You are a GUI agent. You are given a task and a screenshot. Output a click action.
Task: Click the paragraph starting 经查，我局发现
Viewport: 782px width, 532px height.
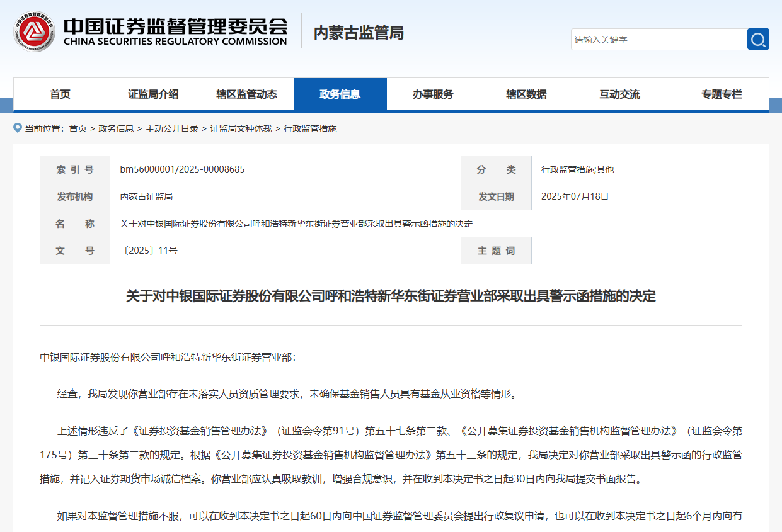tap(289, 394)
